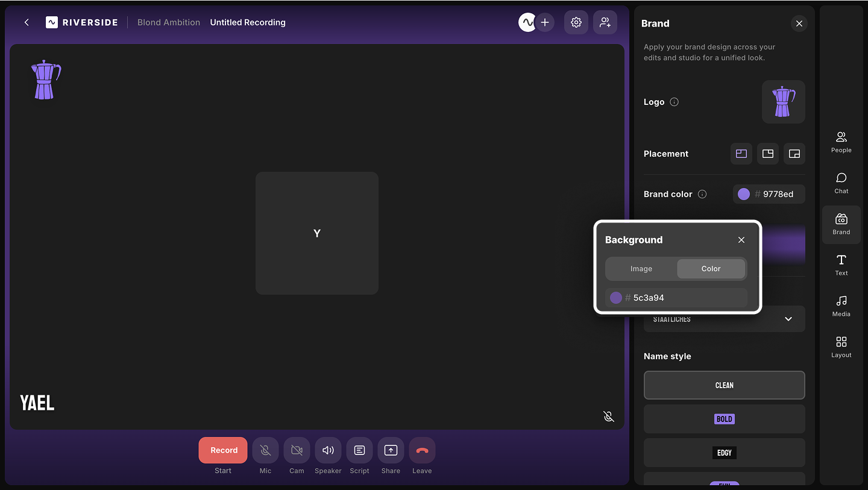Select the Bold name style
The image size is (868, 490).
724,419
